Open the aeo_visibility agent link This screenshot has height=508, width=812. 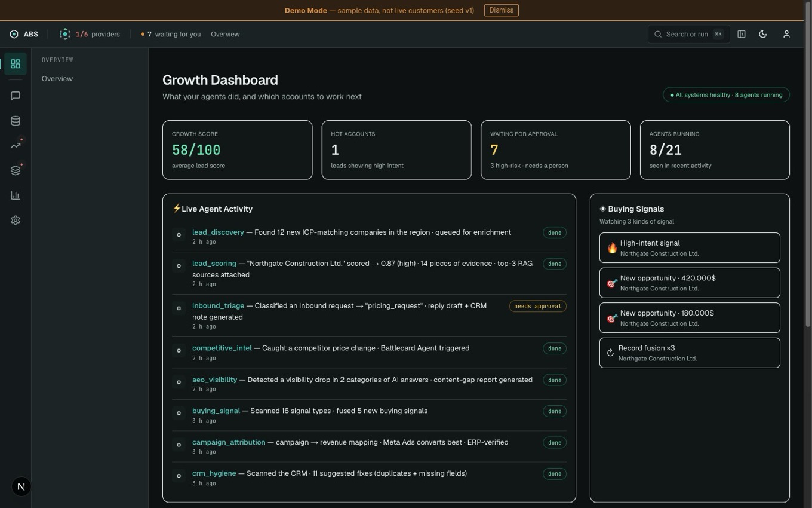point(215,380)
